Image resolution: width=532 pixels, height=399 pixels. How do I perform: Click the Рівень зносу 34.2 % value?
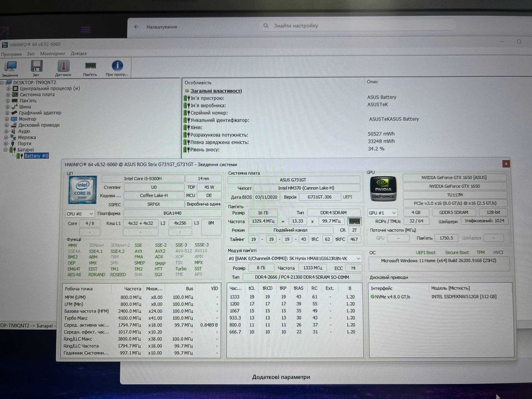376,149
